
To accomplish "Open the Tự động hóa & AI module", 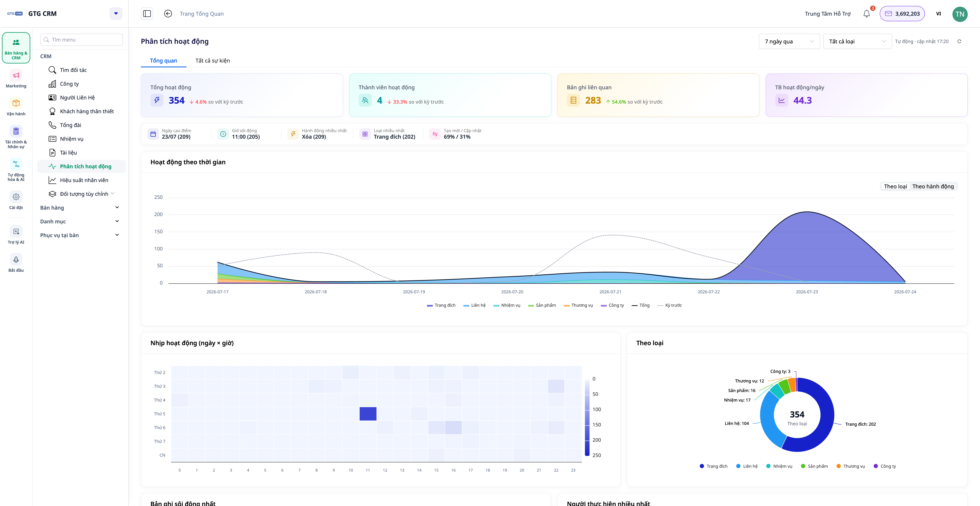I will click(16, 170).
